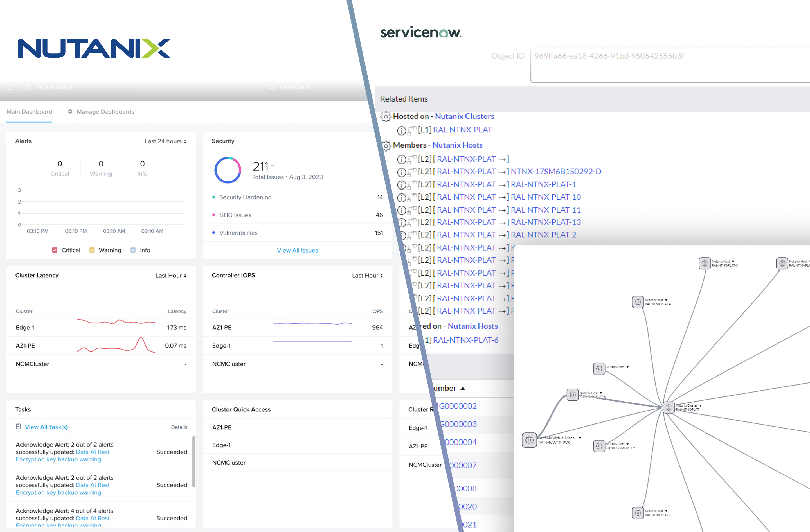Image resolution: width=810 pixels, height=532 pixels.
Task: Click the STIG Issues pink legend dot
Action: pos(213,215)
